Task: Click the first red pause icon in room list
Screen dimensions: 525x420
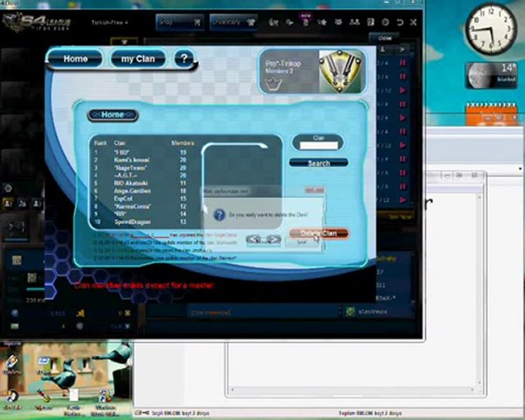Action: [x=402, y=62]
